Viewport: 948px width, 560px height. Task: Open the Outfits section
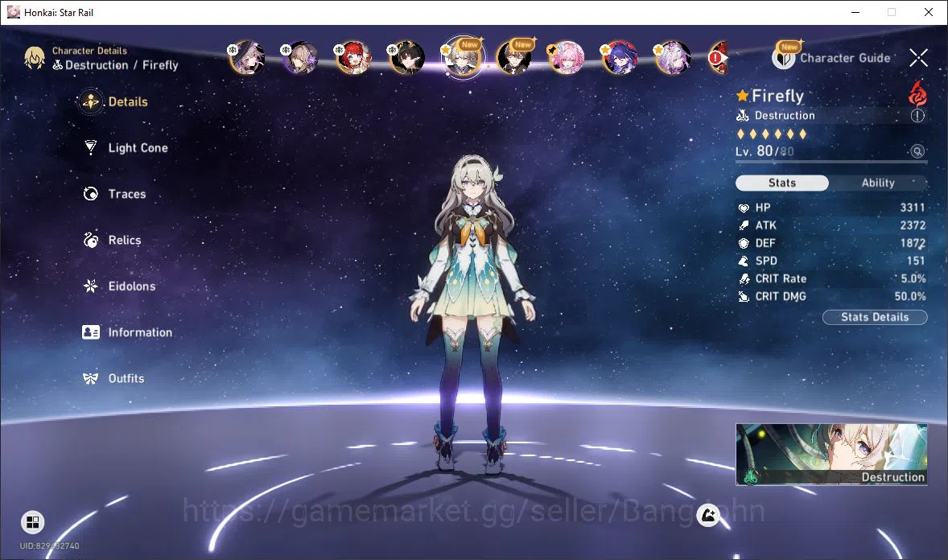(113, 379)
